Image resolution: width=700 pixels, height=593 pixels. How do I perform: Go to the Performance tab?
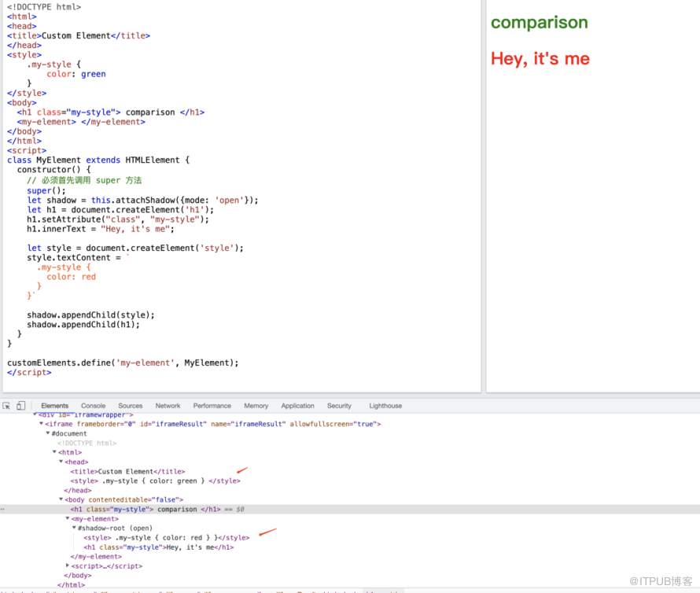(x=212, y=406)
